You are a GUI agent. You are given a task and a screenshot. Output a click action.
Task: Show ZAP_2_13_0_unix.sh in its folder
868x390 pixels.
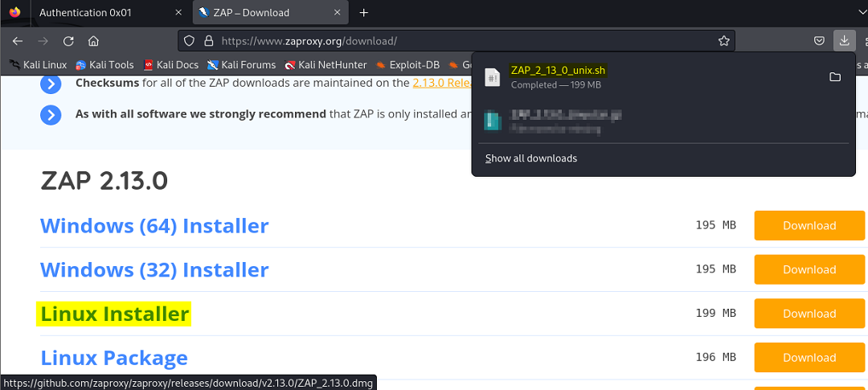[835, 77]
